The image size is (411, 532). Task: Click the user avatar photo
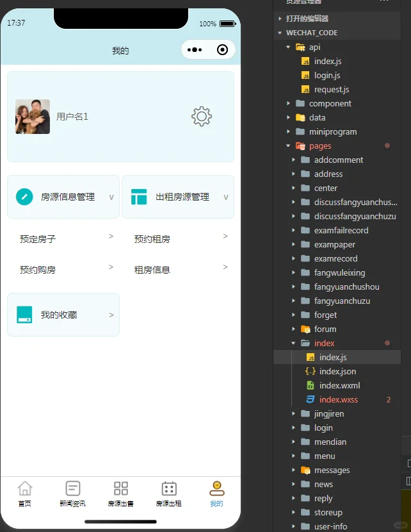coord(33,117)
